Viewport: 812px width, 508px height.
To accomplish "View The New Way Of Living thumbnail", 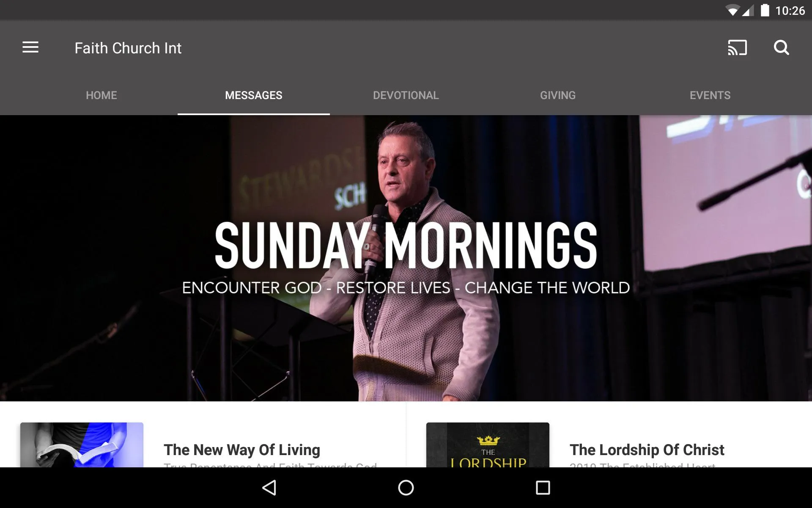I will point(81,444).
